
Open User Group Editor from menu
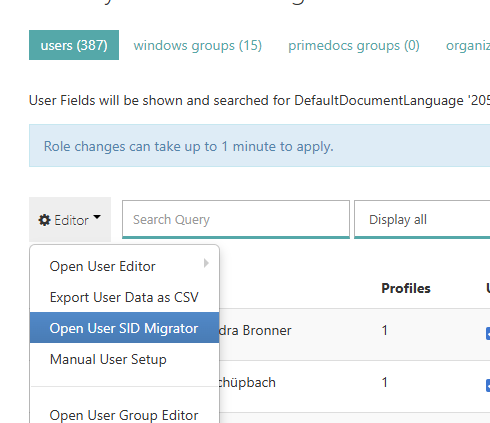click(124, 415)
